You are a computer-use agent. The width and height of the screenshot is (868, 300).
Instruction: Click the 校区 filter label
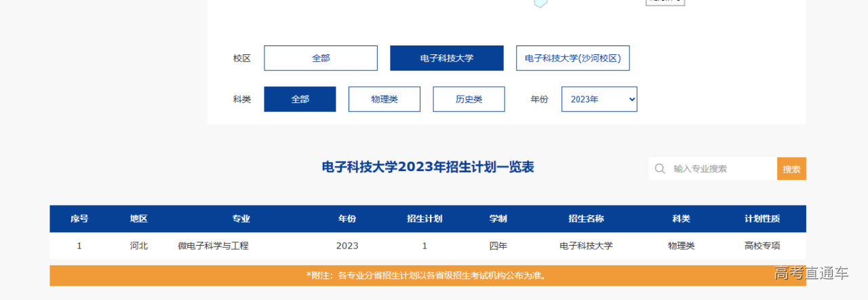coord(241,58)
